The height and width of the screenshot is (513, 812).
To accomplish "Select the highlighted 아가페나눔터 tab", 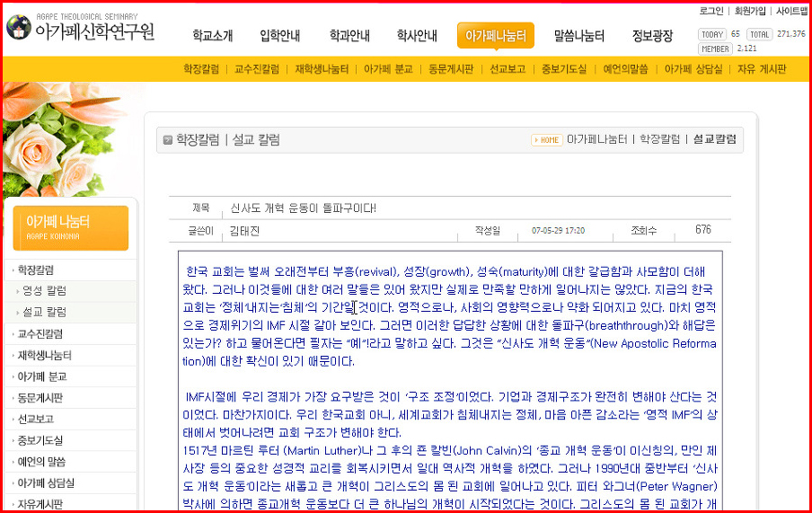I will coord(496,36).
